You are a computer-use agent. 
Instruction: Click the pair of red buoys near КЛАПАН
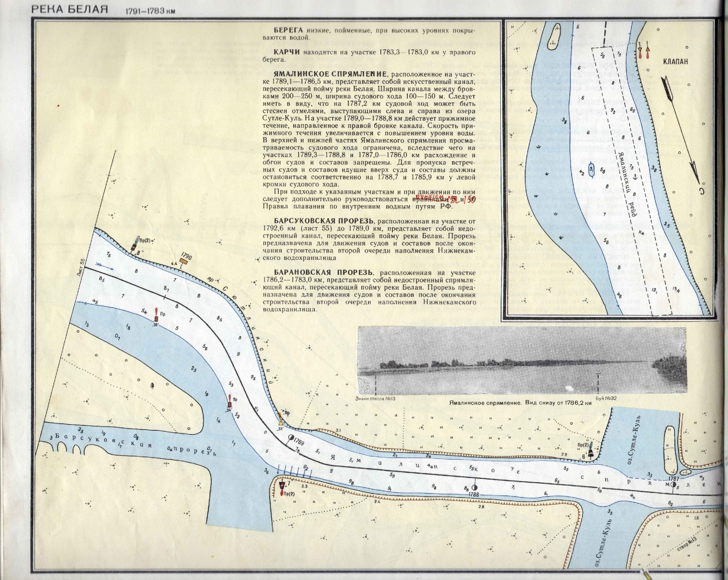(644, 51)
